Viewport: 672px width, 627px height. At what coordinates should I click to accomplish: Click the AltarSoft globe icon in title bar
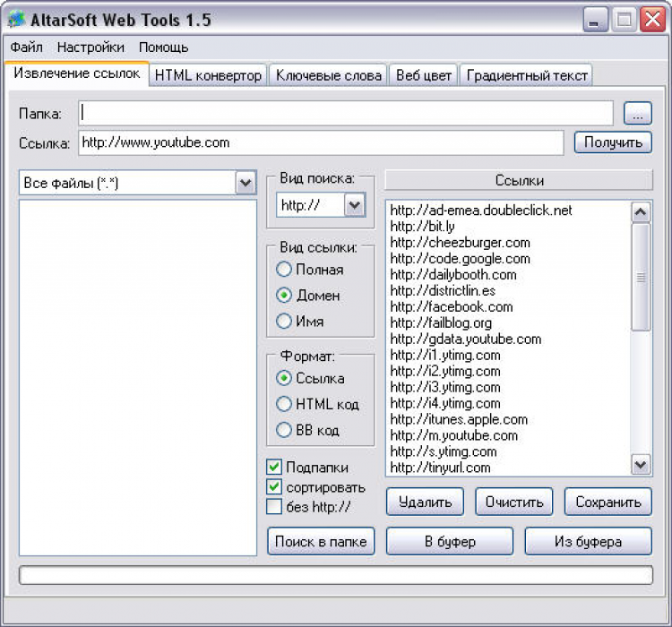16,20
